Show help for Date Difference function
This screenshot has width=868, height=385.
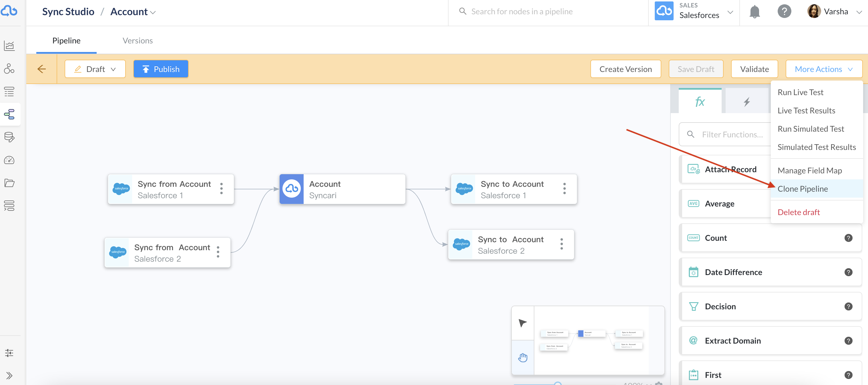[x=849, y=272]
